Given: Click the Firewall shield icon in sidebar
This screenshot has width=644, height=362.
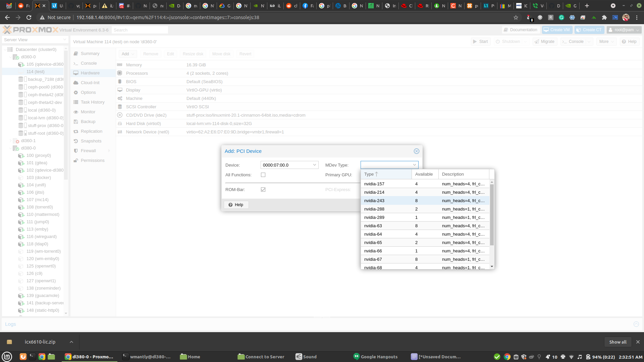Looking at the screenshot, I should coord(76,151).
